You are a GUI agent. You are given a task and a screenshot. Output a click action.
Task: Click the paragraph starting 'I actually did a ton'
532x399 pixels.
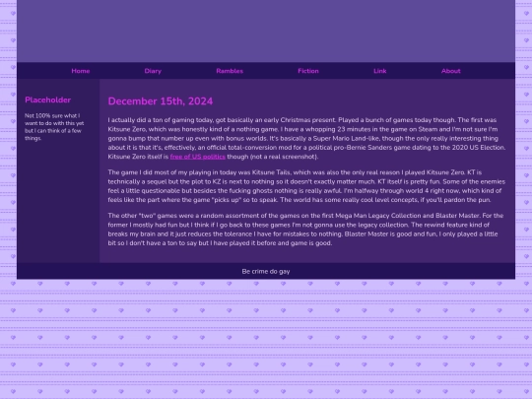tap(306, 138)
